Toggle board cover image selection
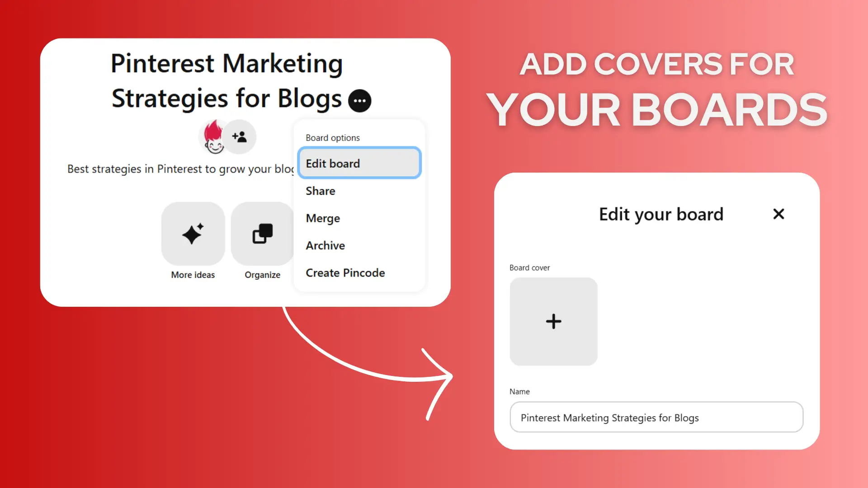The height and width of the screenshot is (488, 868). (553, 322)
